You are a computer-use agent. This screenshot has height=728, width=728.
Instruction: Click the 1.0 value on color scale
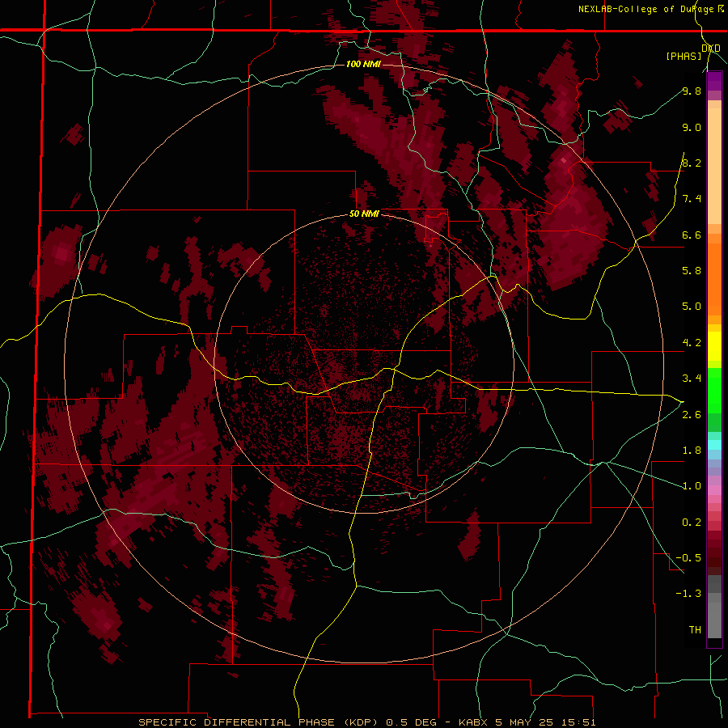(x=692, y=486)
